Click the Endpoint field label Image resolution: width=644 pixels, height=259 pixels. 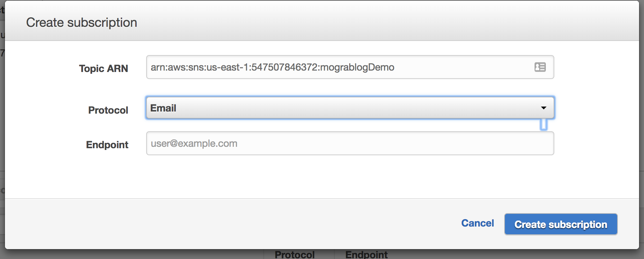[x=107, y=145]
